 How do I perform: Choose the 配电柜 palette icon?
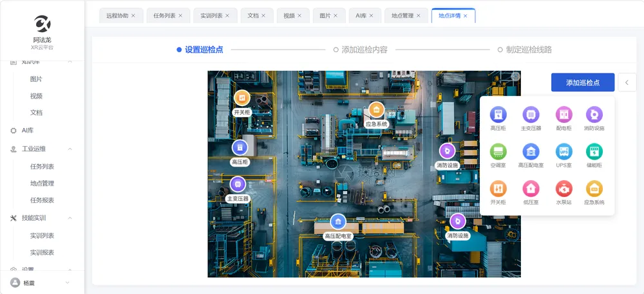[563, 115]
